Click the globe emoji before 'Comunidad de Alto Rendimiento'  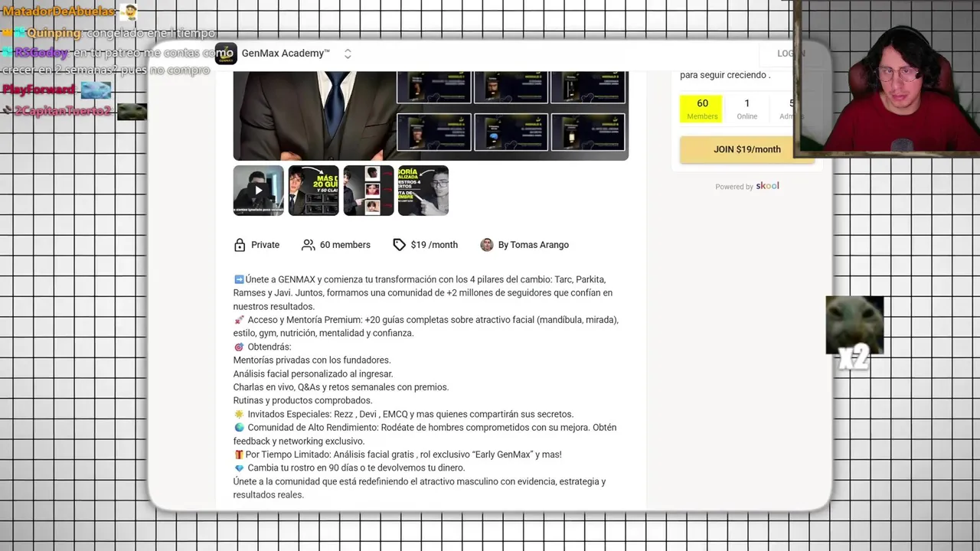pyautogui.click(x=239, y=428)
